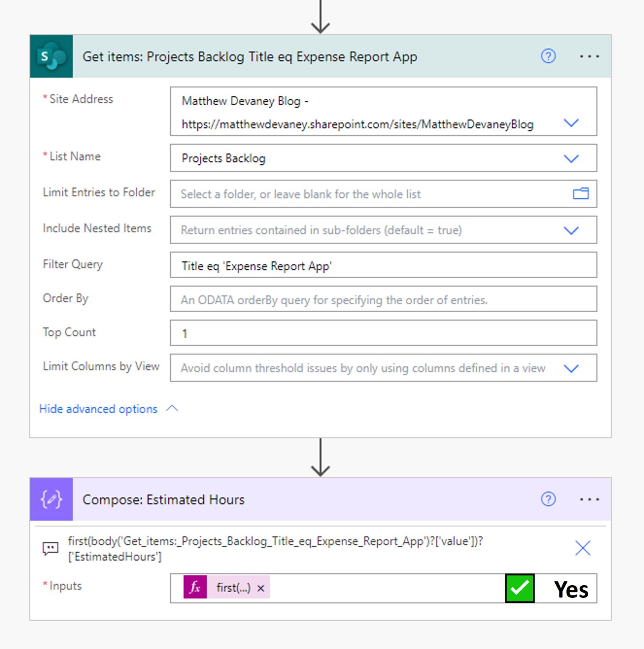
Task: Click the X next to the expression comment
Action: pos(582,548)
